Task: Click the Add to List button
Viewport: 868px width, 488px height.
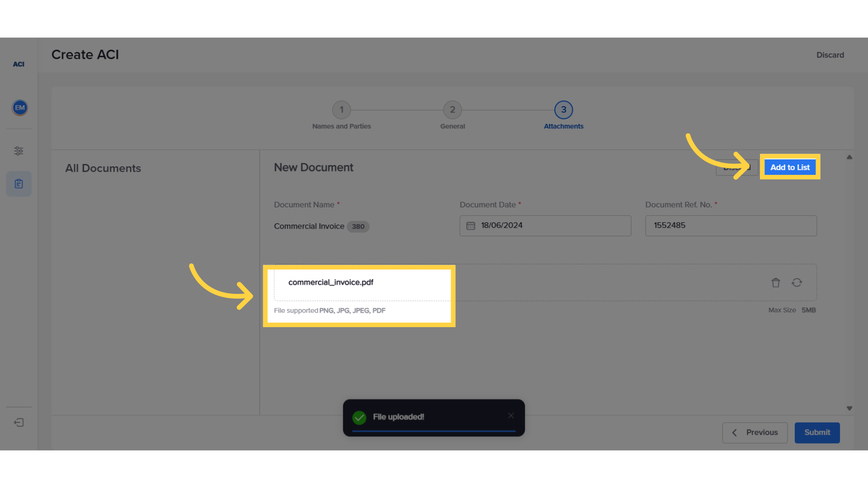Action: click(x=790, y=168)
